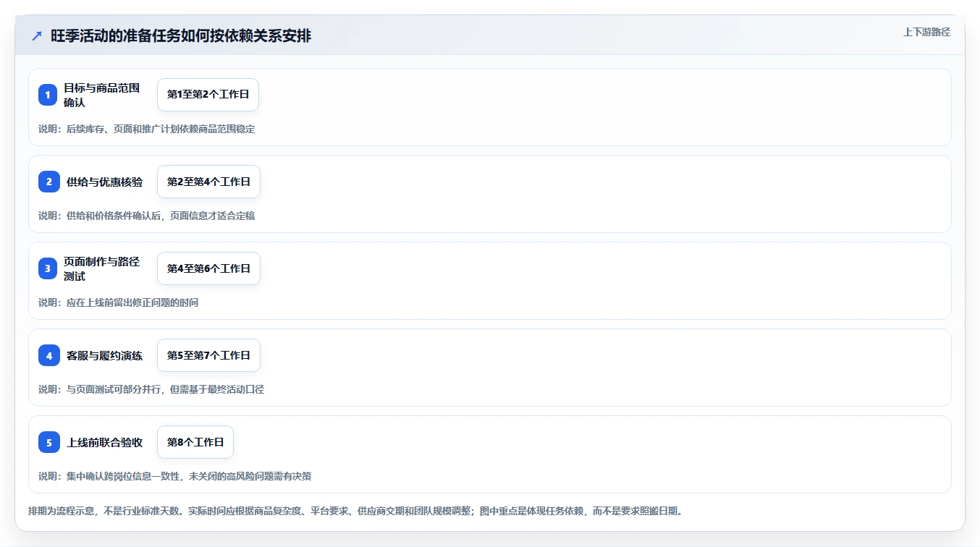The image size is (980, 547).
Task: Click the 第2至第4个工作日 duration chip
Action: 208,182
